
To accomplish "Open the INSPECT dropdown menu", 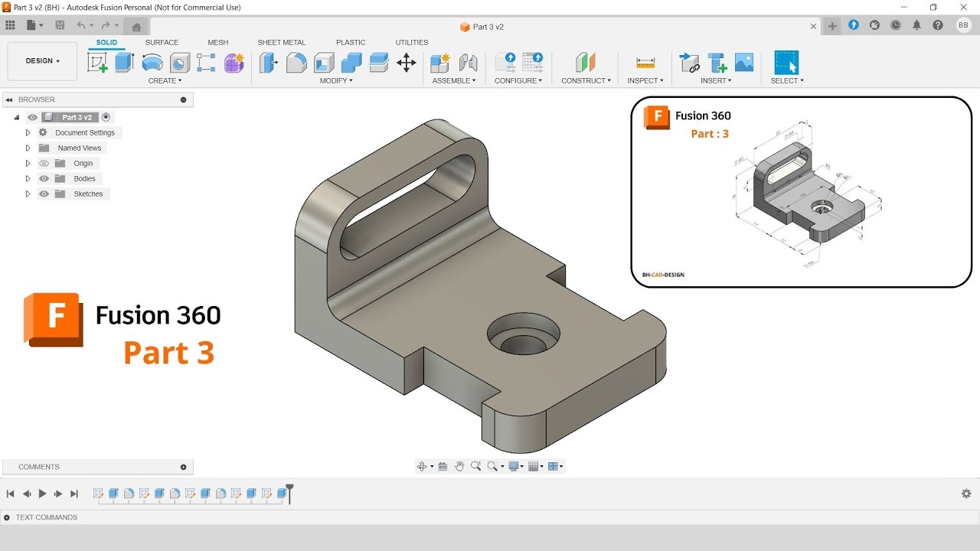I will (645, 80).
